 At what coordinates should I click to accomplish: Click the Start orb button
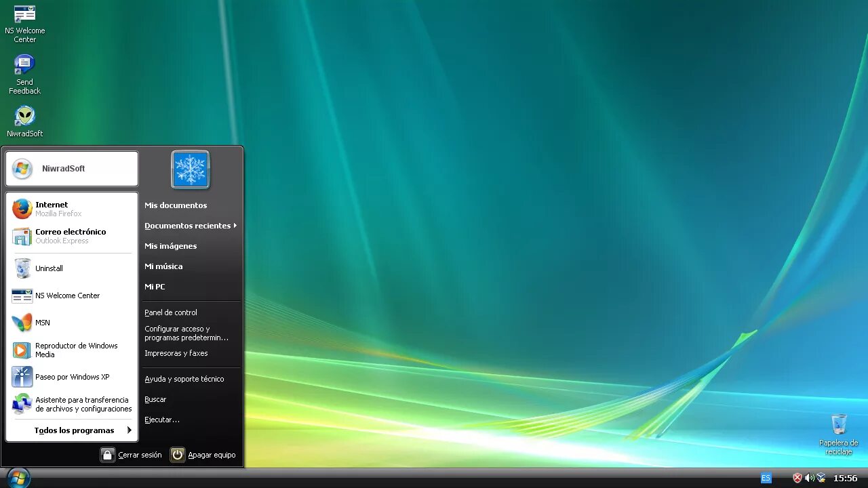pyautogui.click(x=18, y=477)
